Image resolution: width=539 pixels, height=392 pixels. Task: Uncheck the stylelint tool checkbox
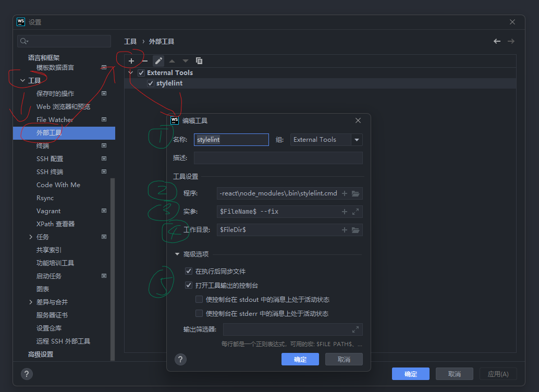click(151, 83)
